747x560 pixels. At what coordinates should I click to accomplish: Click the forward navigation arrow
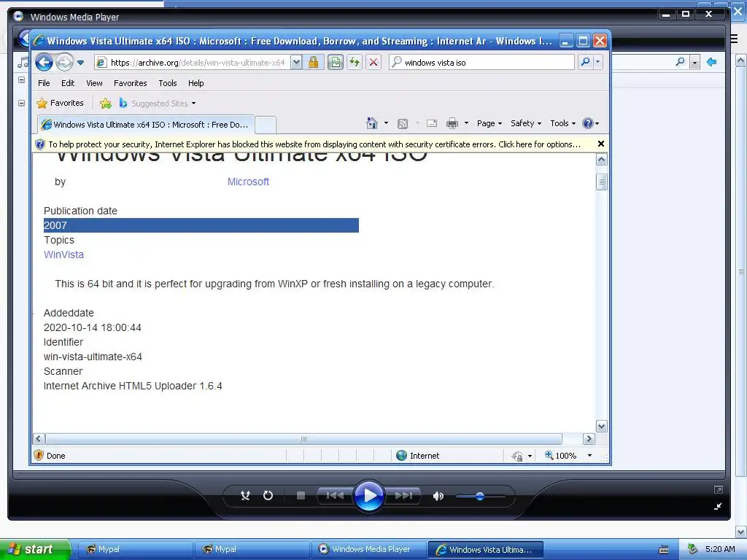pyautogui.click(x=64, y=63)
